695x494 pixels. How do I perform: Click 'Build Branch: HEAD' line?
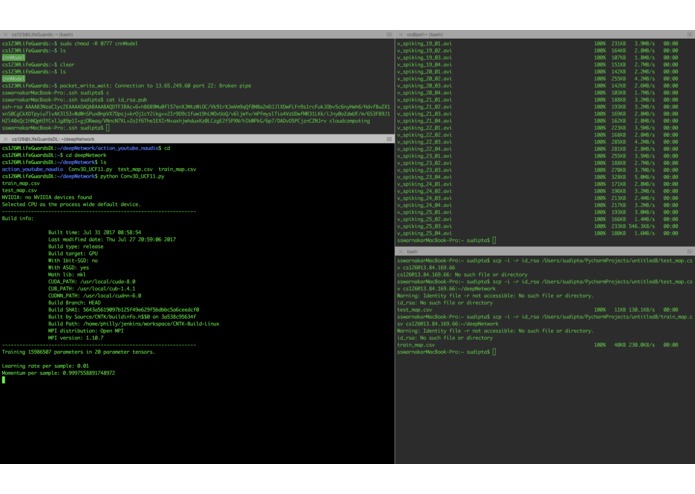(x=74, y=303)
